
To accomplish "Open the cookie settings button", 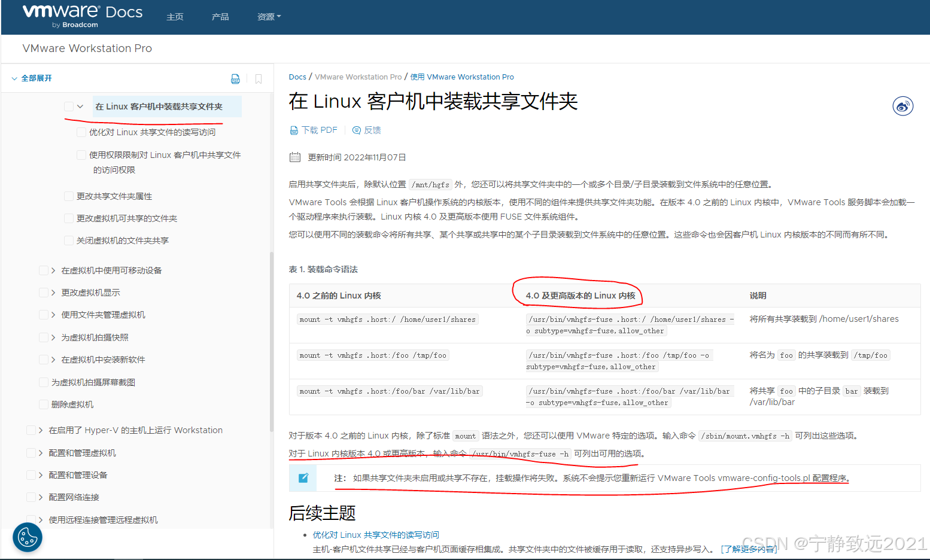I will click(x=28, y=537).
